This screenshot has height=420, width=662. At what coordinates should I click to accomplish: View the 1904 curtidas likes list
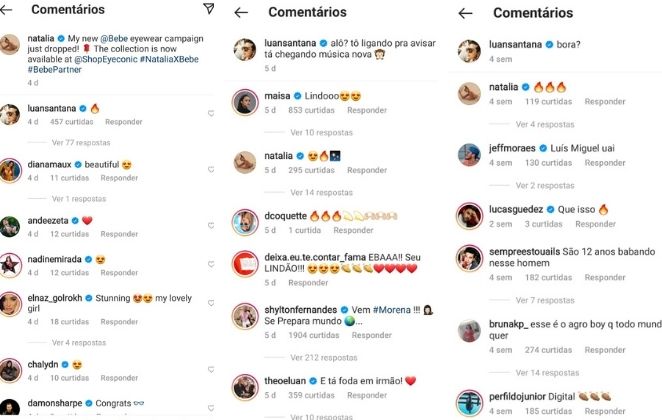(x=314, y=335)
